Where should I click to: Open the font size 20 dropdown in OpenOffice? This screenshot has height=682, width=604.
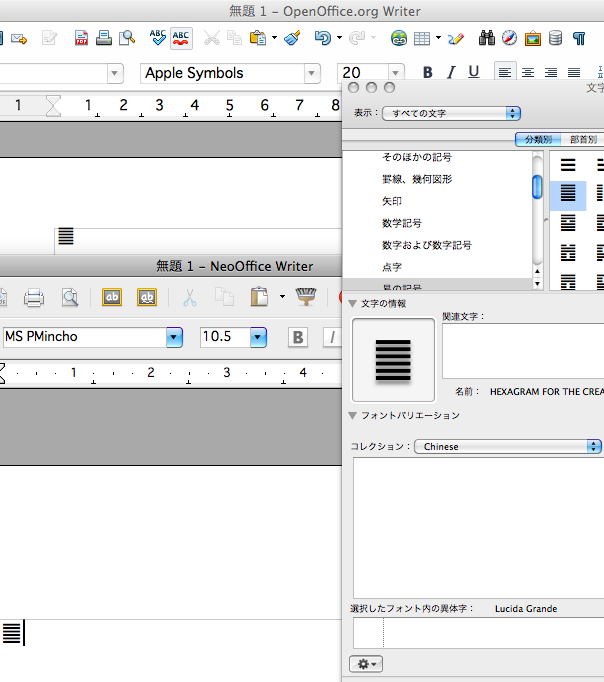(395, 72)
